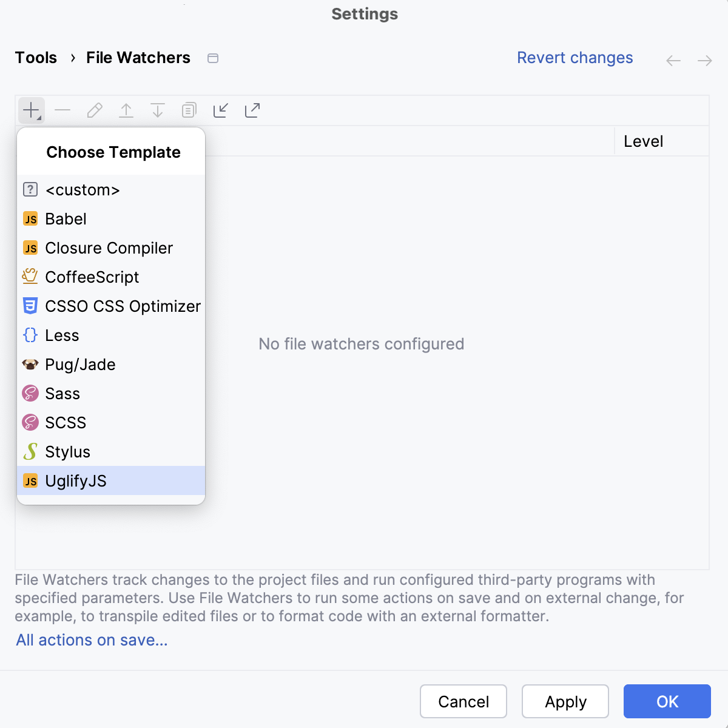The width and height of the screenshot is (728, 728).
Task: Pick the custom template option
Action: tap(83, 190)
